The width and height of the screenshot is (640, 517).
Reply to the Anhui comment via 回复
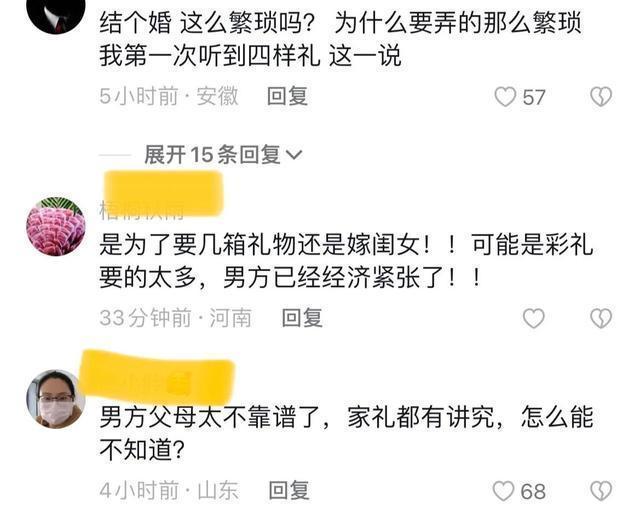pos(287,97)
